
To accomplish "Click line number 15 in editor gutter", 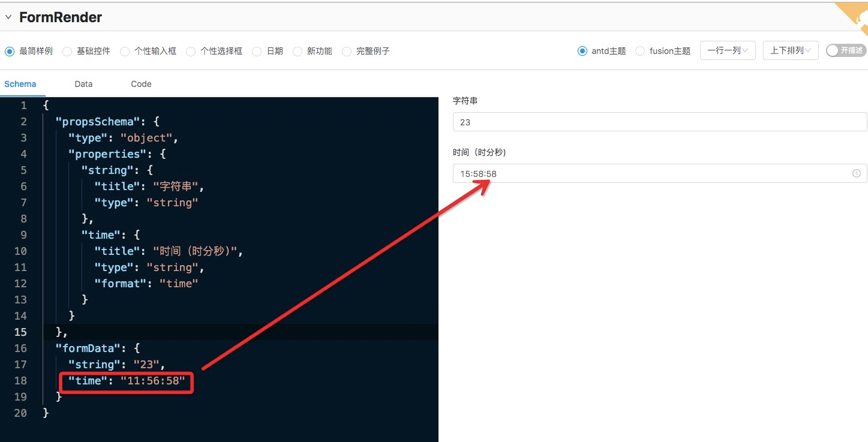I will pyautogui.click(x=20, y=332).
